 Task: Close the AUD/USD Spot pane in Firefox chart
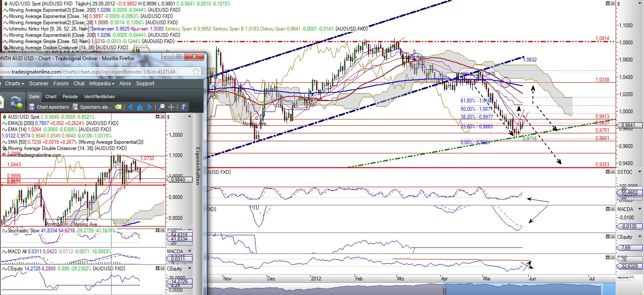162,117
